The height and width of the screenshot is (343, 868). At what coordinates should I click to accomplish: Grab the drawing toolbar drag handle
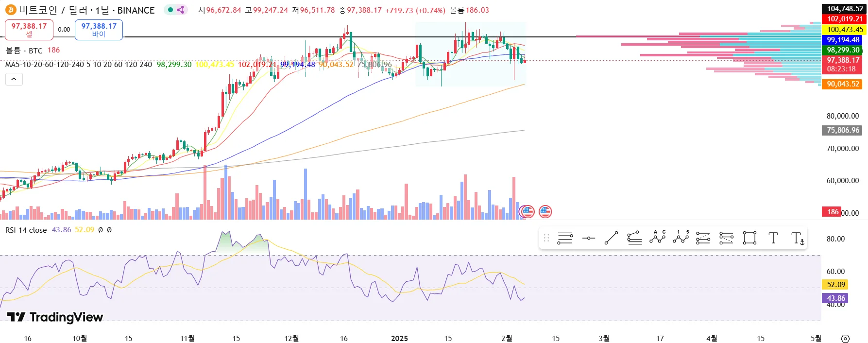point(546,238)
